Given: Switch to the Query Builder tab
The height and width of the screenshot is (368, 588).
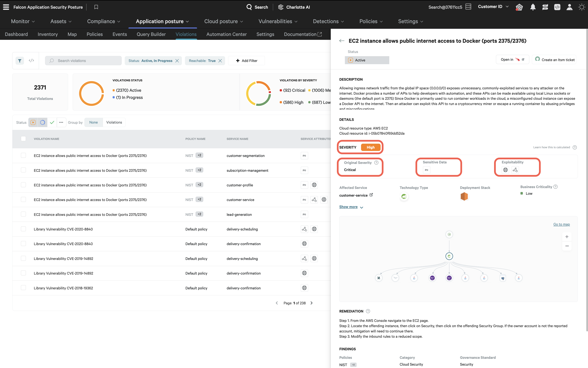Looking at the screenshot, I should click(x=151, y=34).
